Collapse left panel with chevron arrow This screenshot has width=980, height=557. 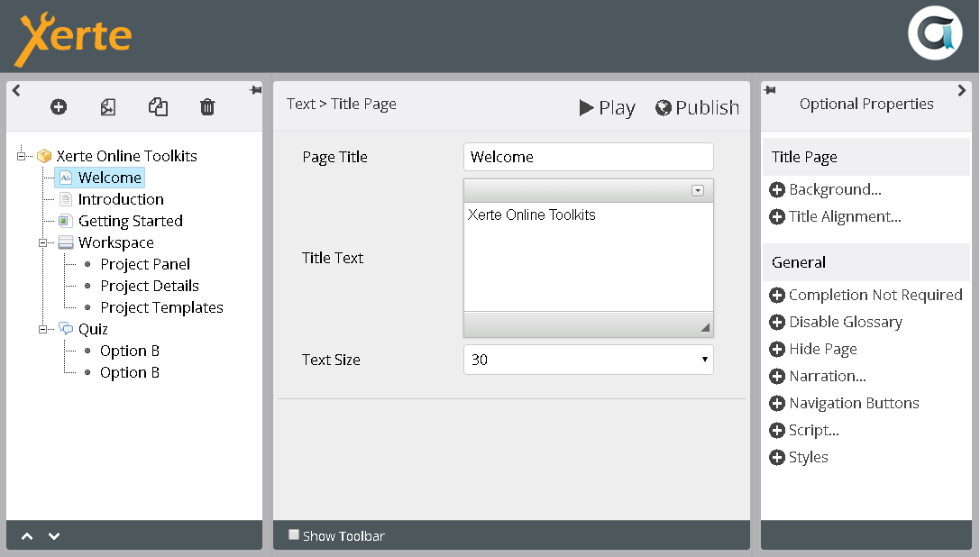point(16,90)
